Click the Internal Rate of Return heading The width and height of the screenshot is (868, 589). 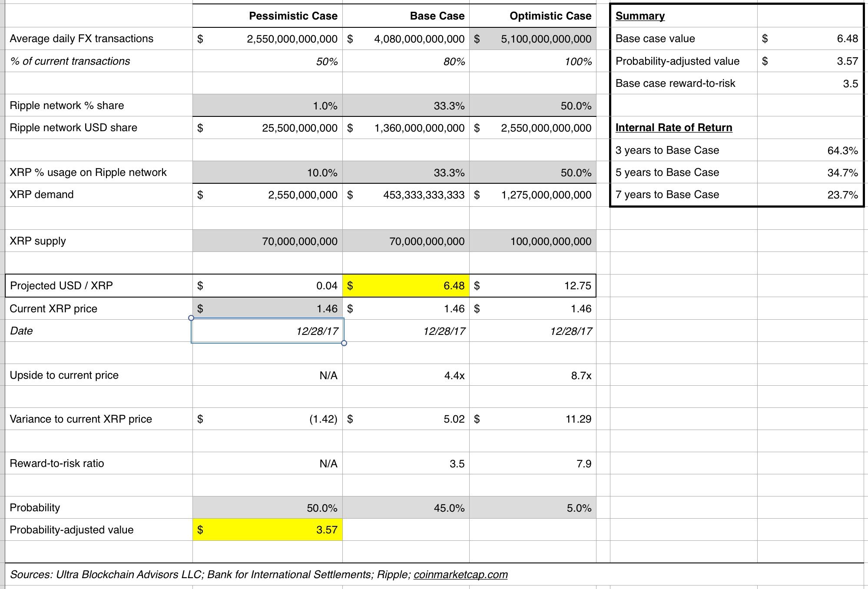[674, 128]
